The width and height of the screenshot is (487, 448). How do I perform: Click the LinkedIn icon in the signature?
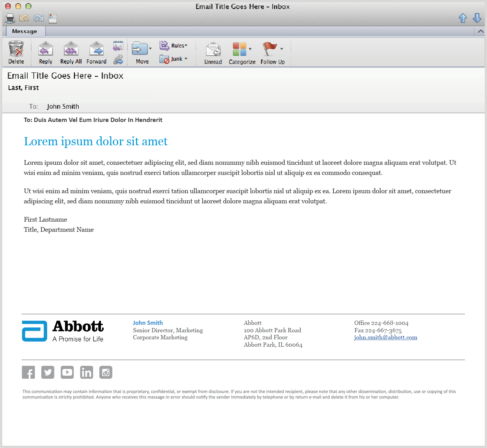(x=86, y=372)
